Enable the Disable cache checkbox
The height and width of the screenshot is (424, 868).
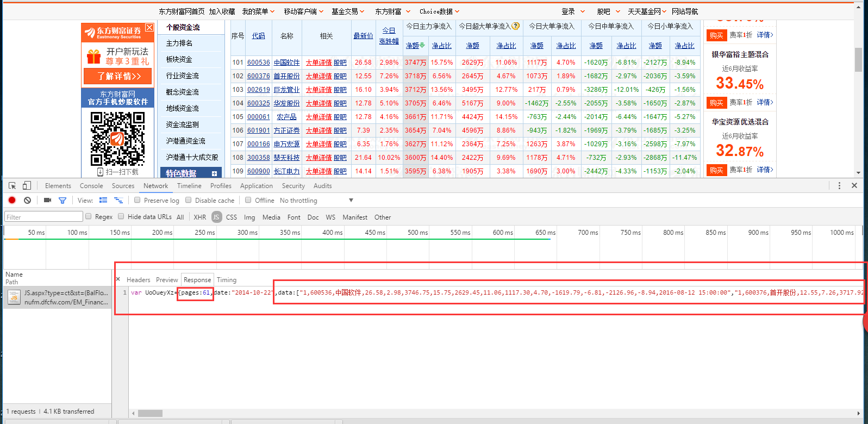coord(189,200)
